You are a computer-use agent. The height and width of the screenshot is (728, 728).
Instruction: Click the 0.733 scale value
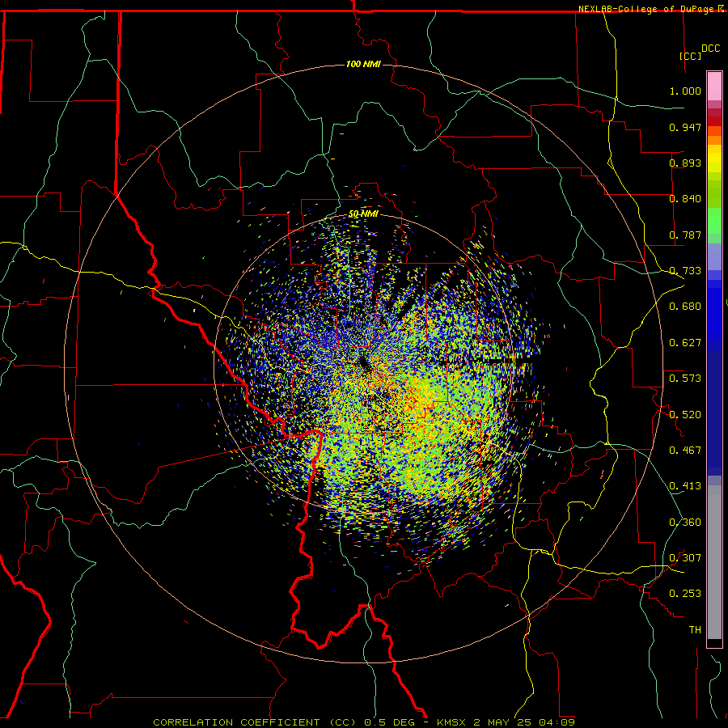[x=685, y=271]
